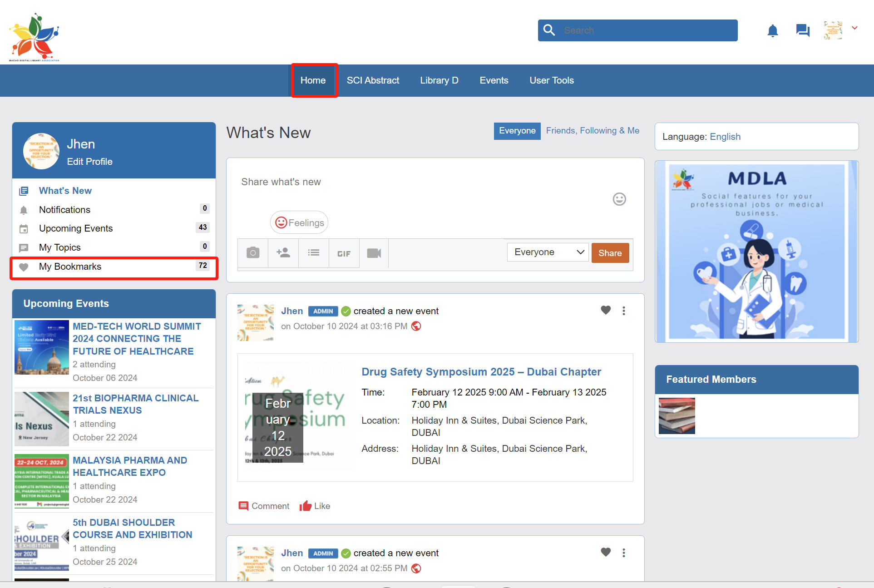Click the camera photo upload icon
Screen dimensions: 874x588
click(x=253, y=253)
